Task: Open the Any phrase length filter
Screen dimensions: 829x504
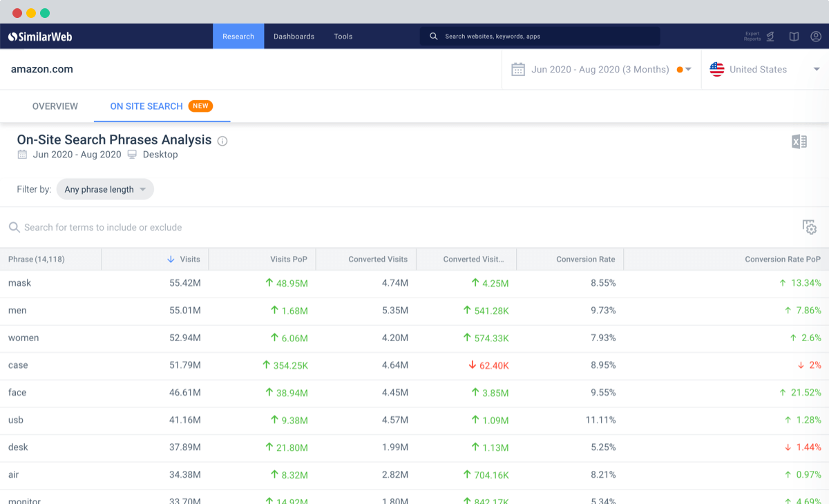Action: click(105, 189)
